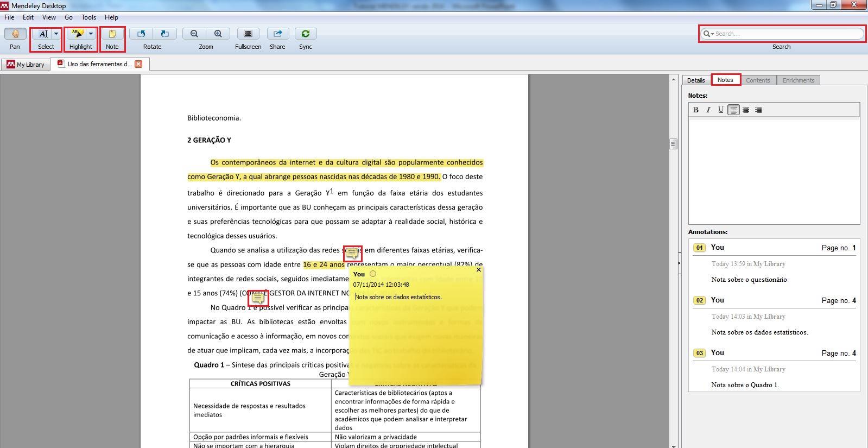868x448 pixels.
Task: Toggle bold in notes editor
Action: click(696, 110)
